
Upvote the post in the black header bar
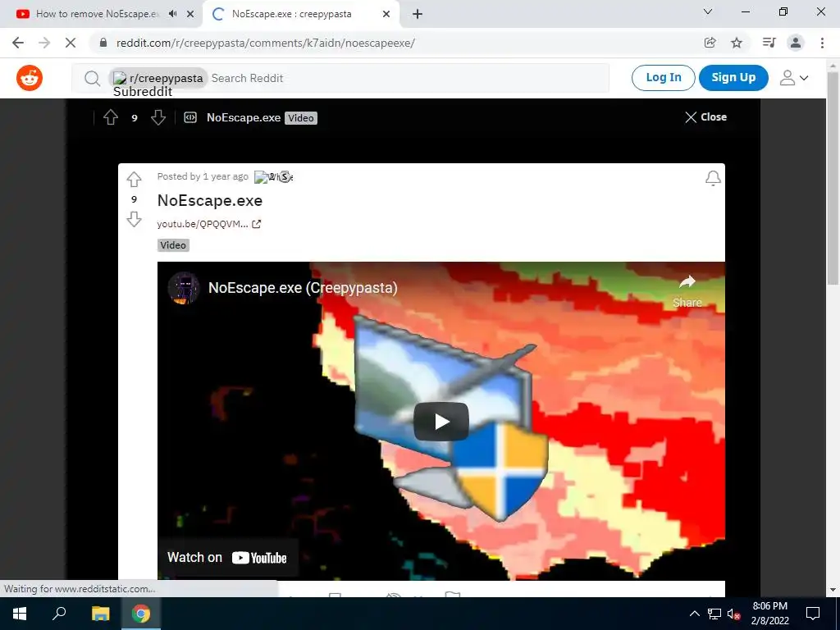(x=111, y=117)
